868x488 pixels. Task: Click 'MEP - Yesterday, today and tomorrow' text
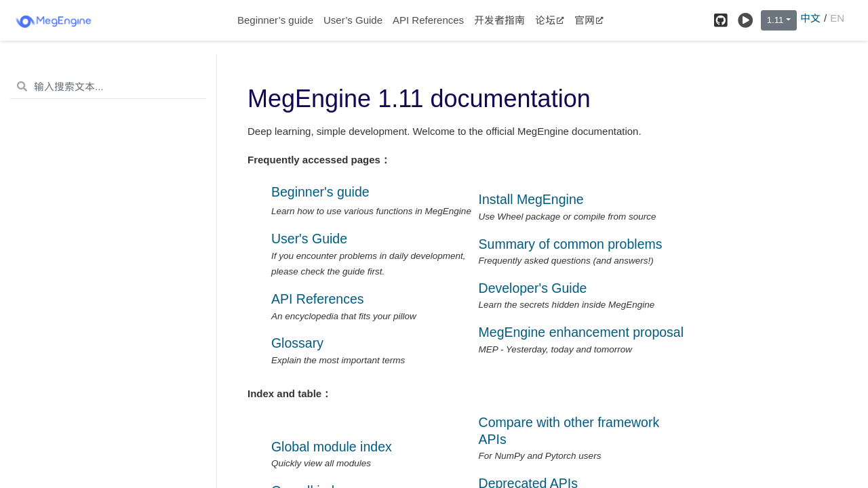pos(555,350)
